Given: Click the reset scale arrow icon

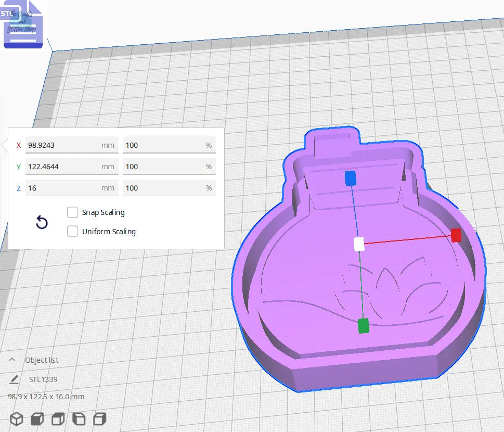Looking at the screenshot, I should point(42,222).
